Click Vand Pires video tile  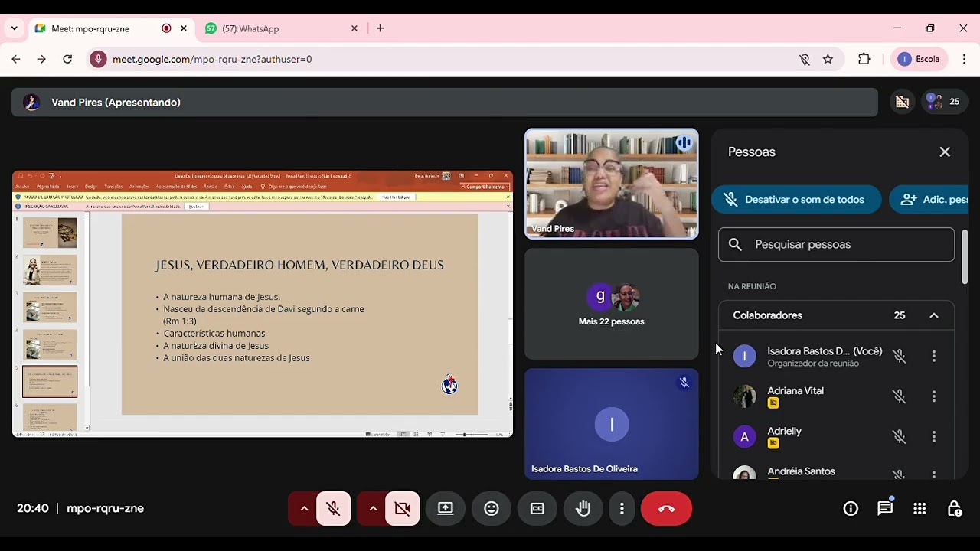pyautogui.click(x=611, y=184)
